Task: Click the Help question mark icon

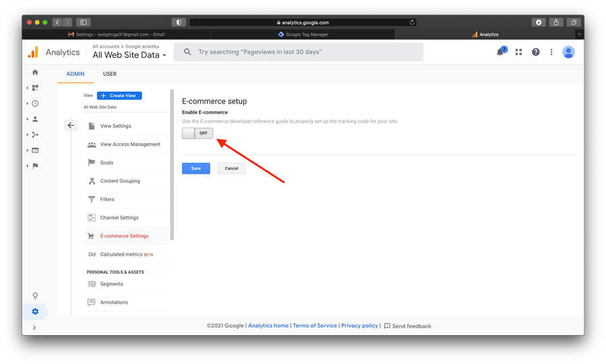Action: pos(535,52)
